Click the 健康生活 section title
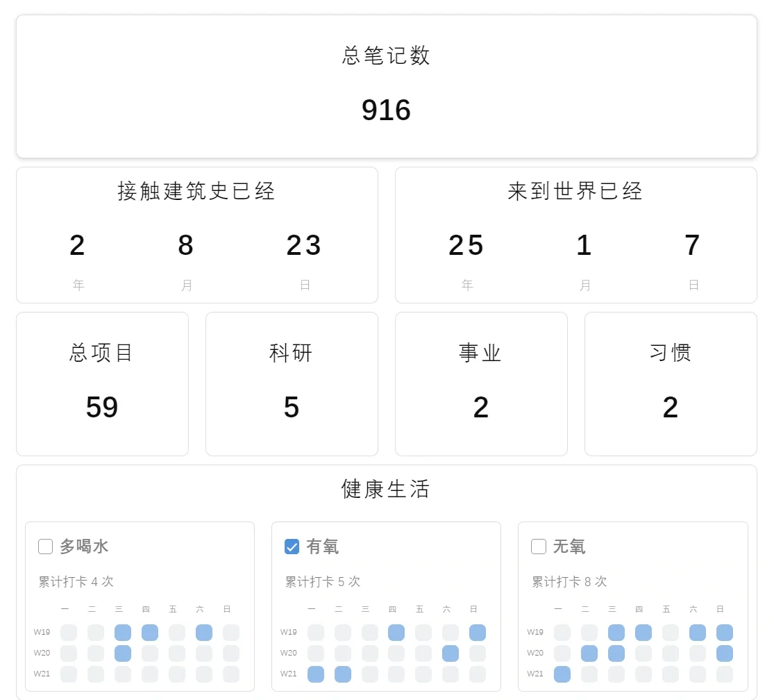The image size is (774, 700). (x=386, y=489)
